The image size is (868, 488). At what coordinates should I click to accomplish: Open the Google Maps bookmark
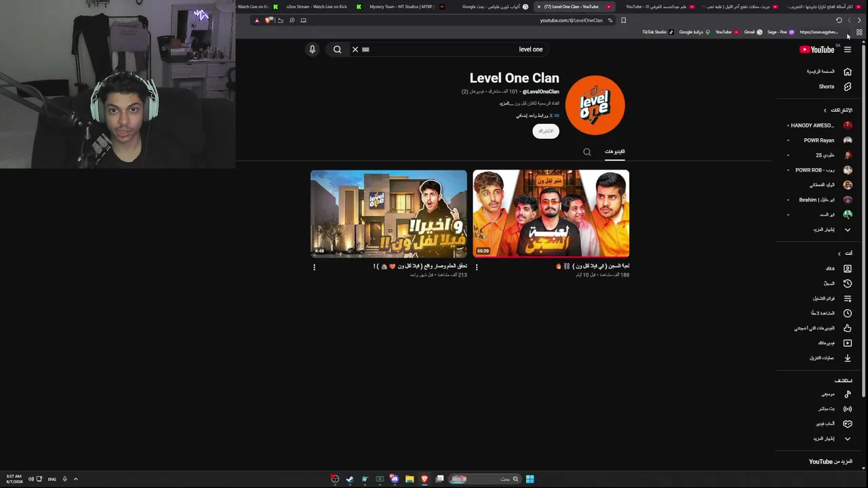pyautogui.click(x=694, y=32)
